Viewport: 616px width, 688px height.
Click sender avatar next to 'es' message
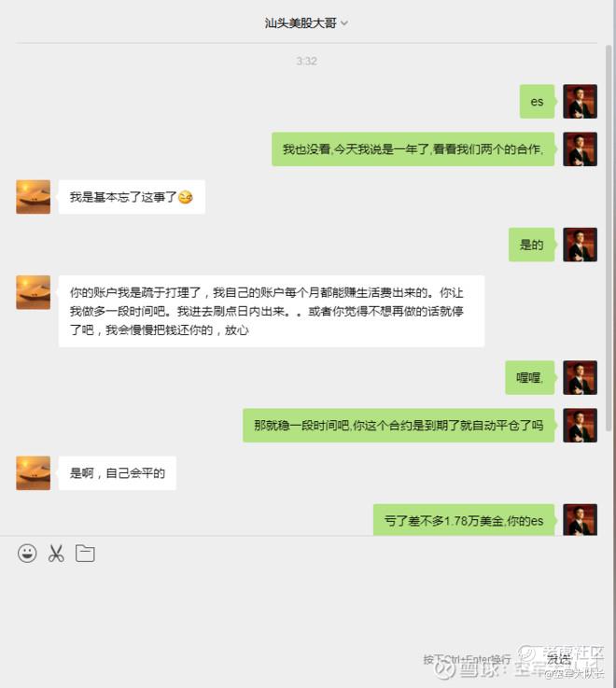click(x=580, y=102)
